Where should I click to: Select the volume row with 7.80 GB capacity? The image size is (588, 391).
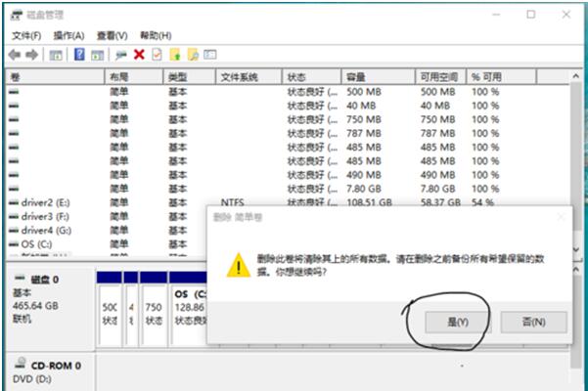point(288,189)
